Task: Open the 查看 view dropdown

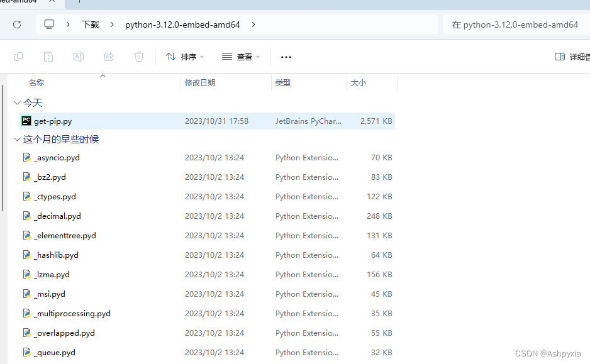Action: tap(241, 57)
